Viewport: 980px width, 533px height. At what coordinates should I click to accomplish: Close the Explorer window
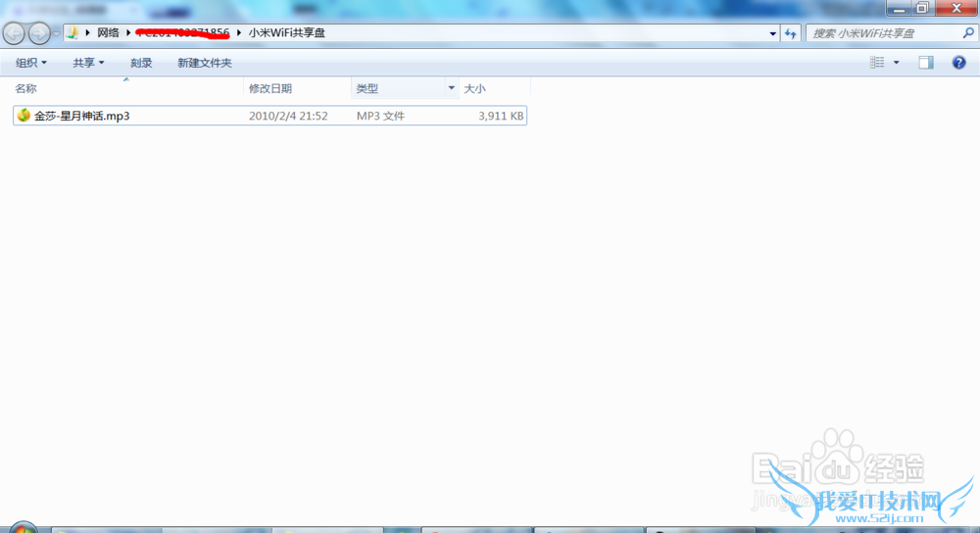click(956, 8)
